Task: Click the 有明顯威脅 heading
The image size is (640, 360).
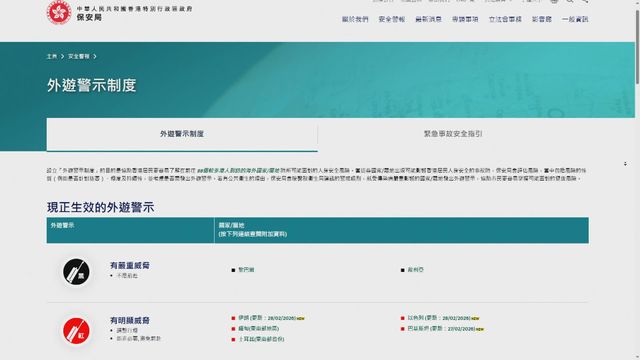Action: pyautogui.click(x=130, y=320)
